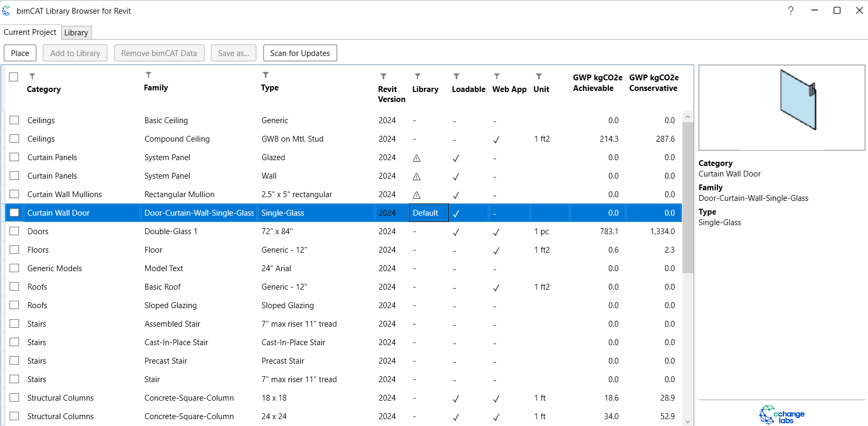The image size is (868, 426).
Task: Open the Unit column filter dropdown
Action: [539, 77]
